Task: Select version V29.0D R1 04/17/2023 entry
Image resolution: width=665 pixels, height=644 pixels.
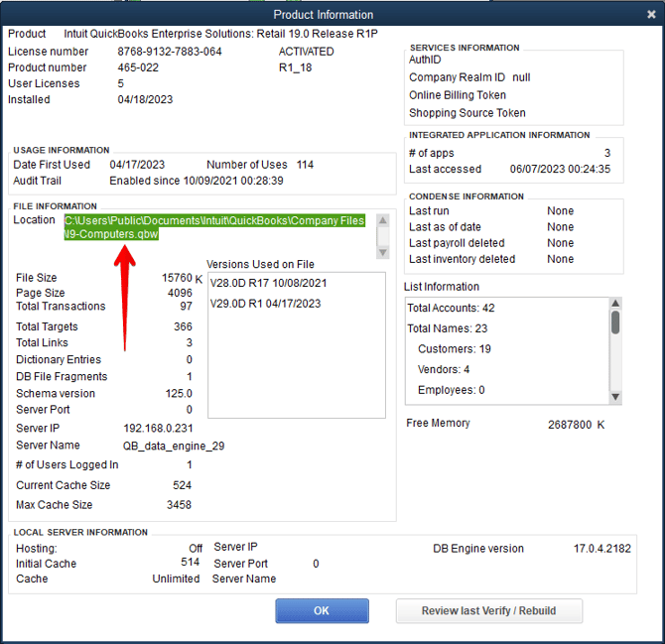Action: (265, 304)
